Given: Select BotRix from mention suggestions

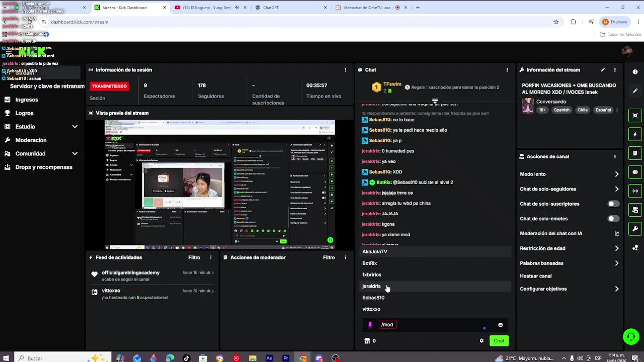Looking at the screenshot, I should pyautogui.click(x=435, y=263).
